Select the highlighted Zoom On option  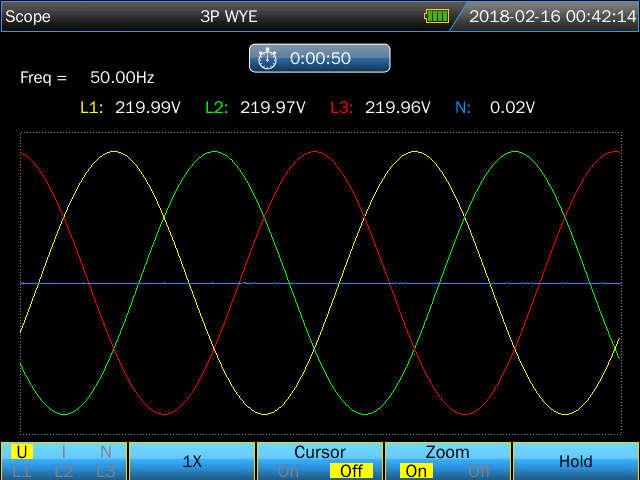click(416, 471)
